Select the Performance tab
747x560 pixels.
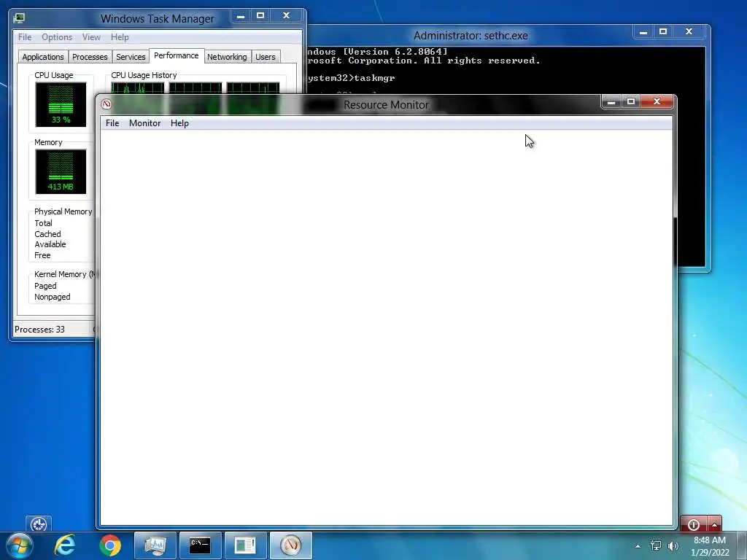[x=177, y=55]
